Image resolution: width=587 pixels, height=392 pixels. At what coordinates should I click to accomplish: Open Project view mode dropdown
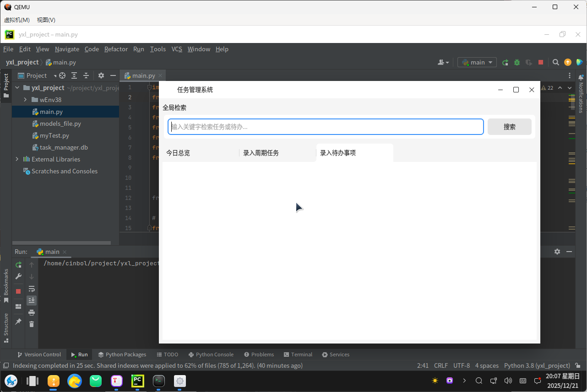click(x=38, y=75)
